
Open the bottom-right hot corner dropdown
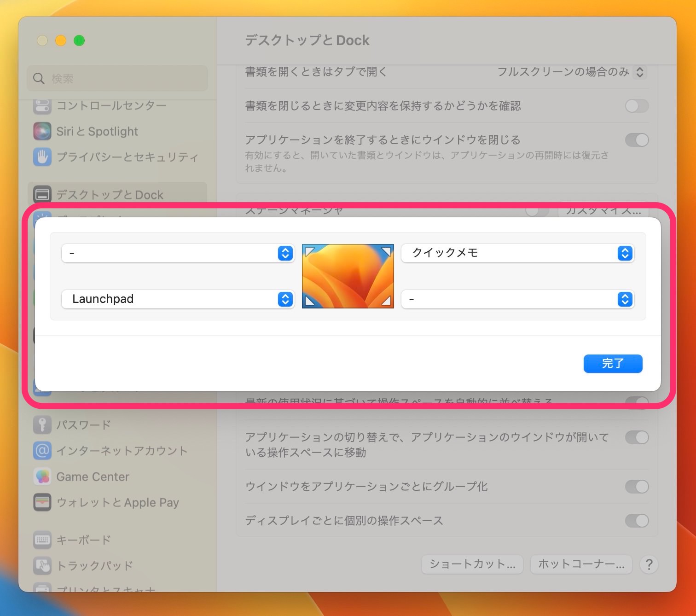point(518,299)
